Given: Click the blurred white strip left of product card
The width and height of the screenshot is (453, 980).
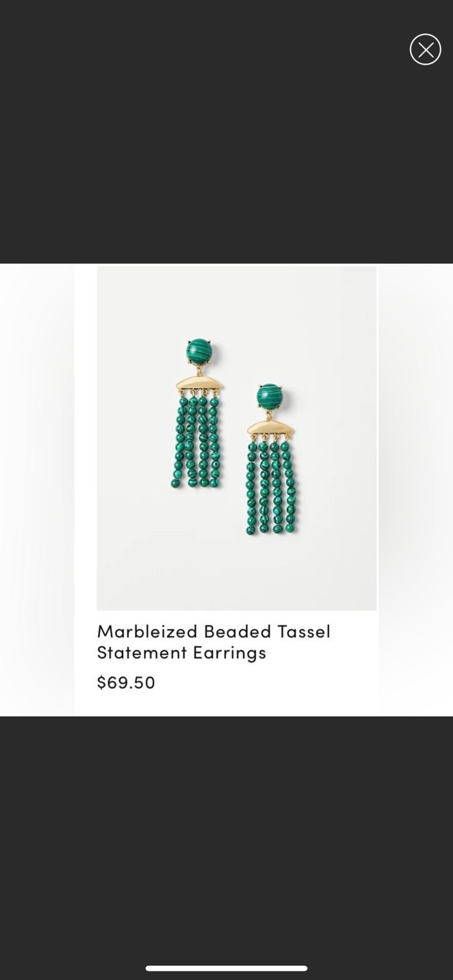Looking at the screenshot, I should coord(37,490).
